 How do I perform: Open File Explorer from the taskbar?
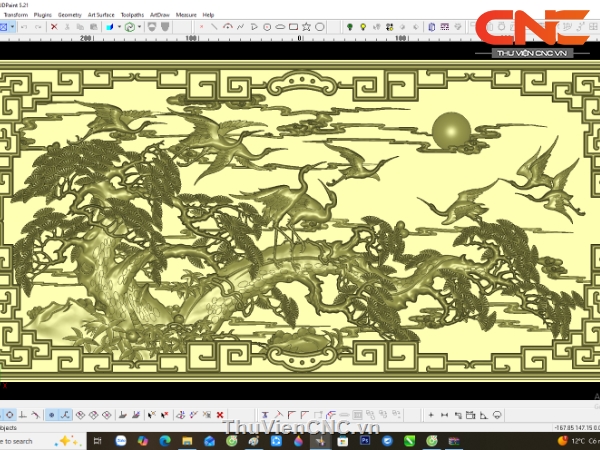pos(187,439)
